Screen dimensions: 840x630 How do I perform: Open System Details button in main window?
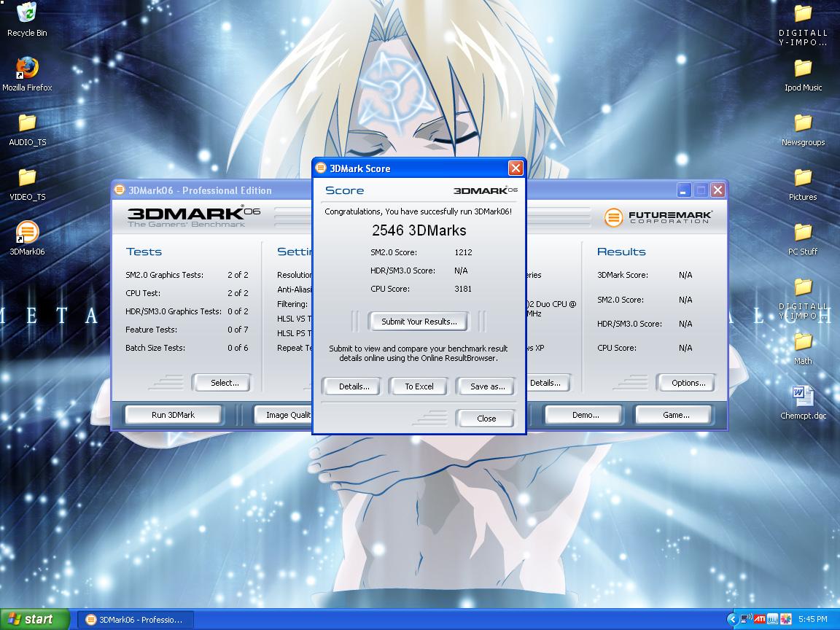click(x=547, y=383)
